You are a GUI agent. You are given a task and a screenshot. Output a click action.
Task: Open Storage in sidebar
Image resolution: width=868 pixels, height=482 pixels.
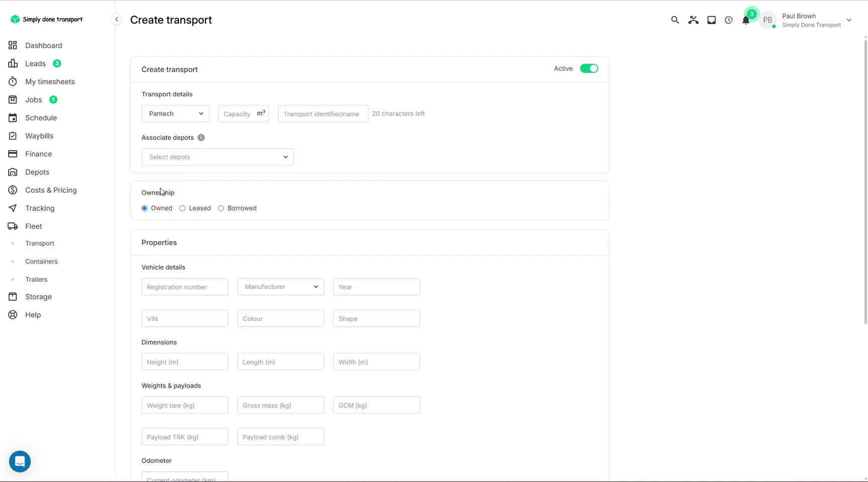[x=38, y=297]
